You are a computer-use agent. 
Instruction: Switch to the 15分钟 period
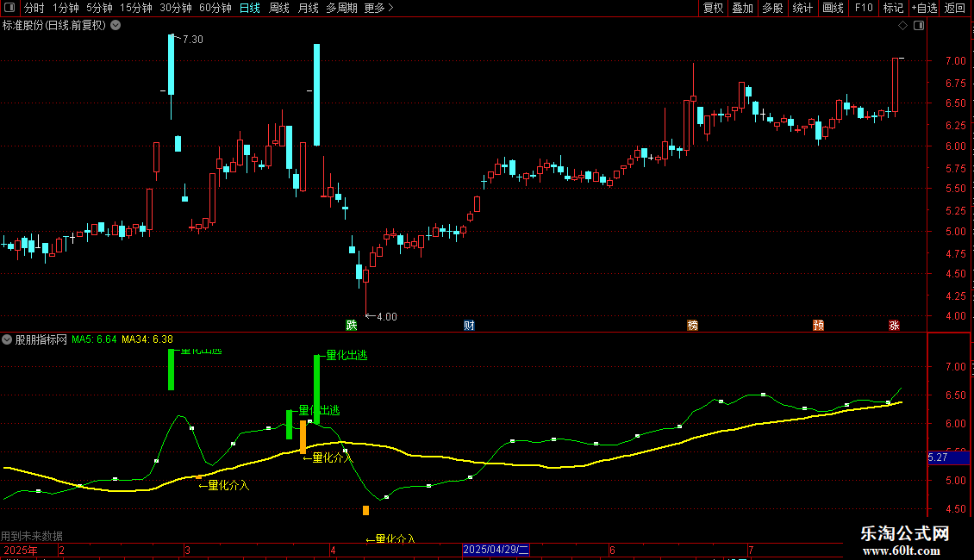[136, 8]
